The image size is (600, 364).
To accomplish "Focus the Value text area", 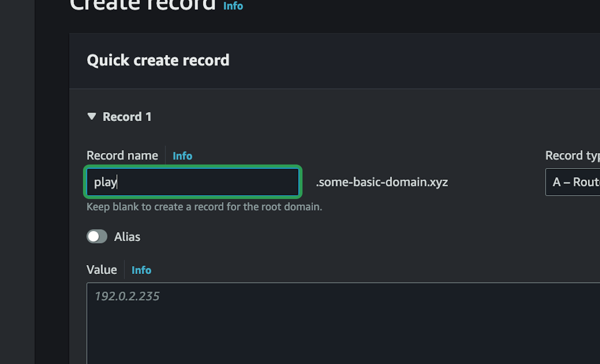I will 343,323.
